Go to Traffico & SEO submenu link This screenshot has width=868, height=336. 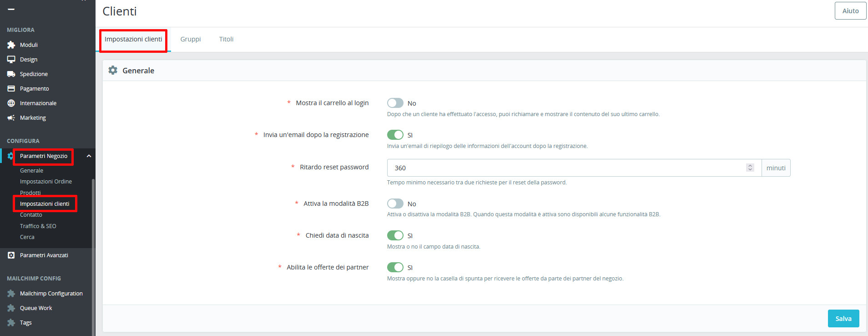[x=38, y=226]
